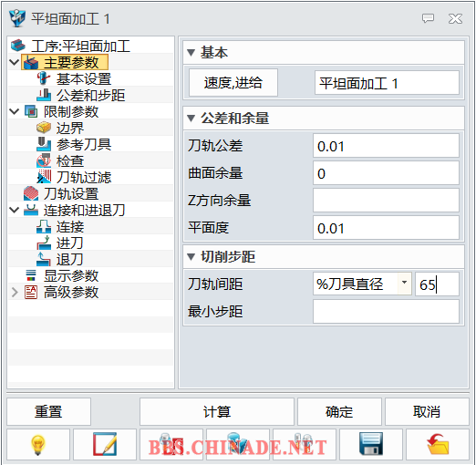
Task: Open 基本设置 via its tool icon
Action: (44, 78)
